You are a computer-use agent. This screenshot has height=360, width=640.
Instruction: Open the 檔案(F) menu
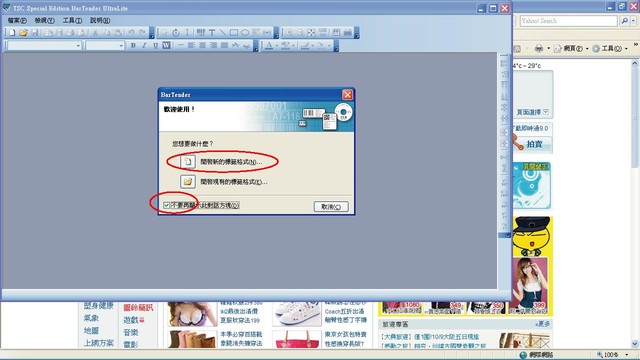tap(17, 20)
